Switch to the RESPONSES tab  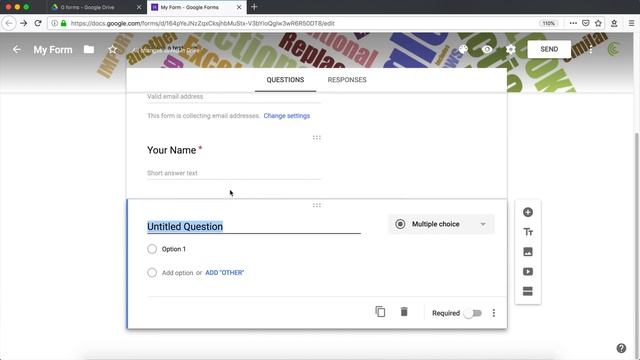point(347,80)
